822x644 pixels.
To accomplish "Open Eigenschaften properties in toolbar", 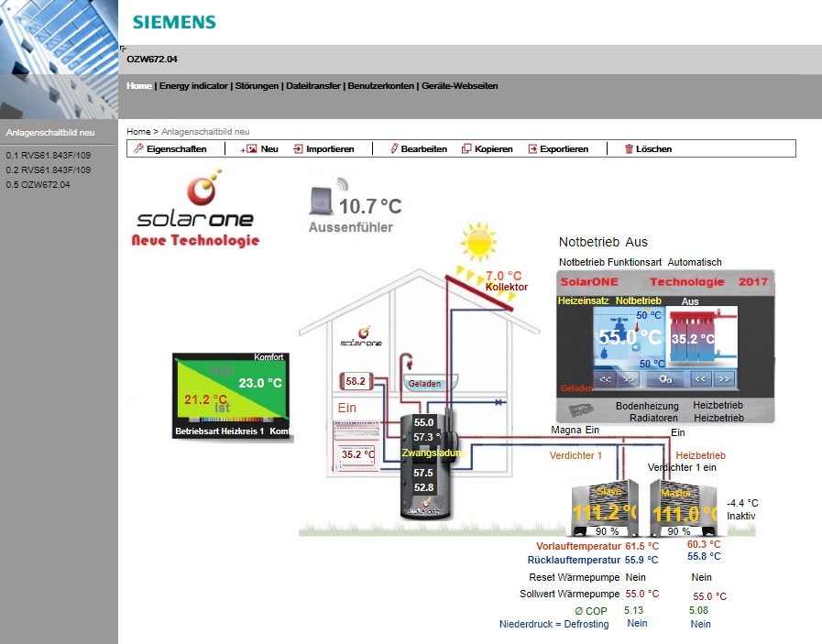I will (x=170, y=148).
